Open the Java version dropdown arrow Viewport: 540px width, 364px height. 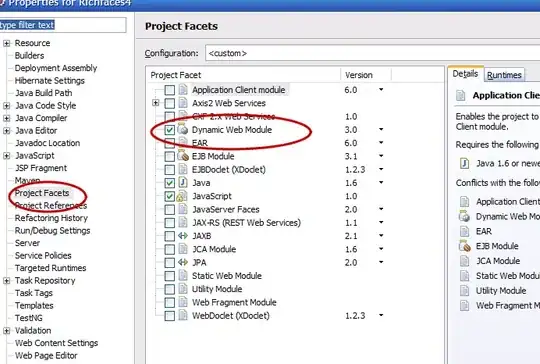pyautogui.click(x=381, y=183)
